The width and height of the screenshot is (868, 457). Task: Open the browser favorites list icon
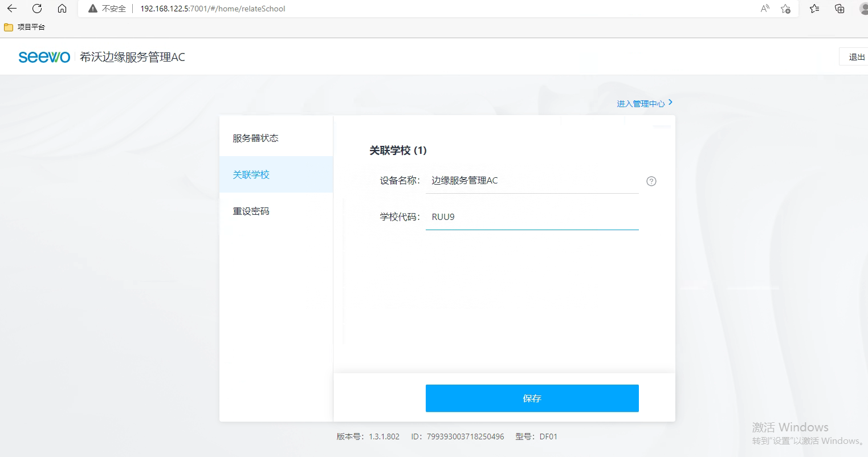[x=814, y=9]
